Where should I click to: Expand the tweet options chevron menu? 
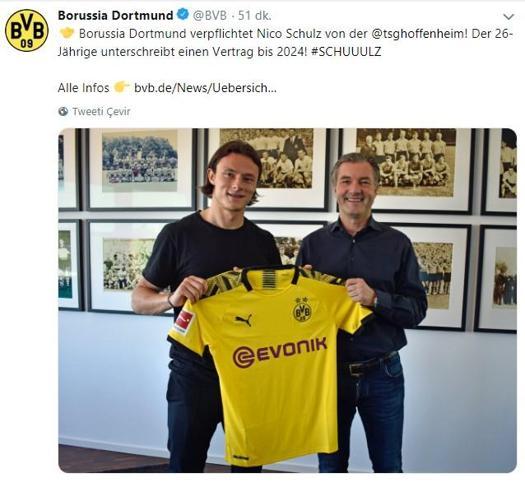(x=509, y=16)
